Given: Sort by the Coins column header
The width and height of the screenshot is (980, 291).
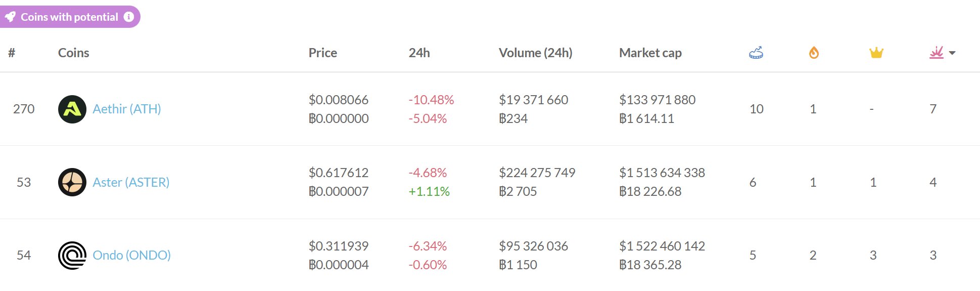Looking at the screenshot, I should [x=73, y=53].
